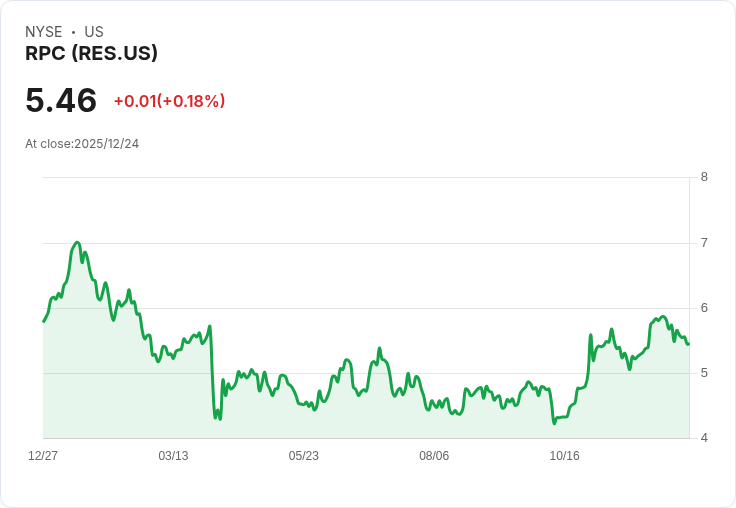Select the 05/23 date on the time axis
The width and height of the screenshot is (736, 508).
point(304,456)
